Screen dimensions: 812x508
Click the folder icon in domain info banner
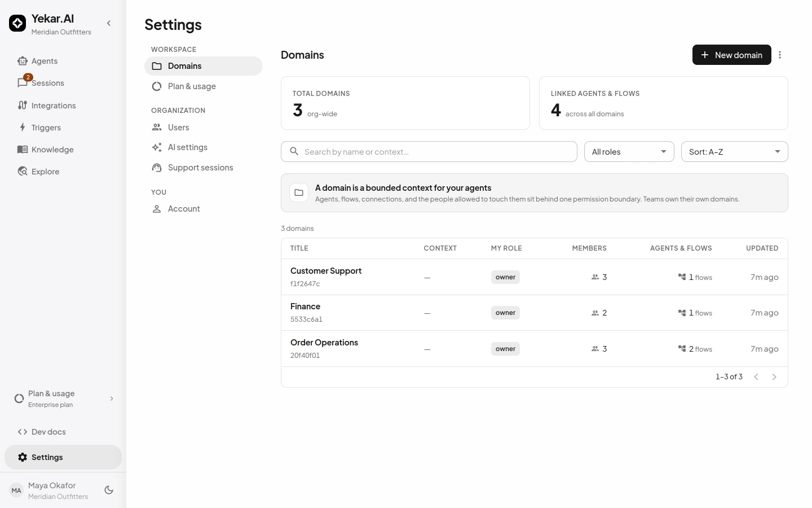click(299, 192)
